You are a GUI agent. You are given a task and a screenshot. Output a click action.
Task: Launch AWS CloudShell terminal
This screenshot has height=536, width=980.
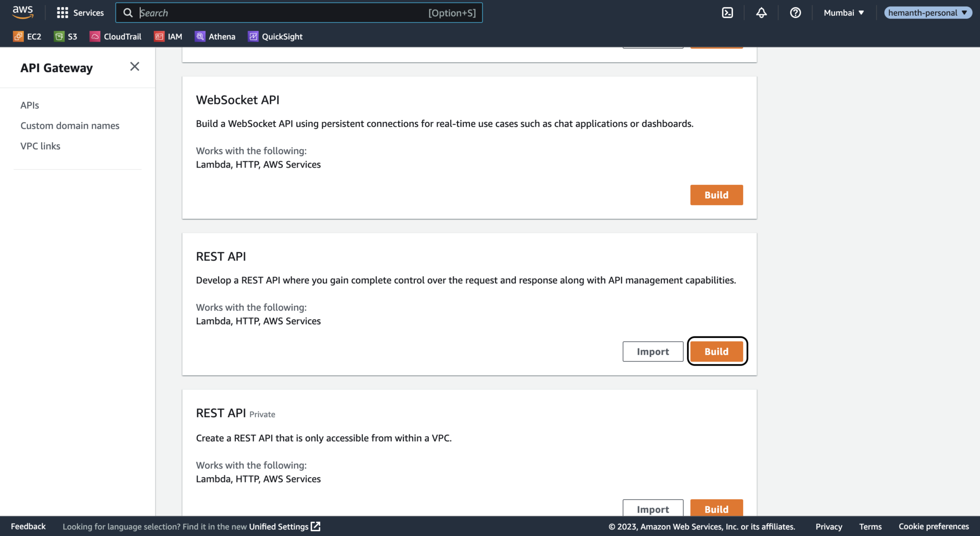[x=727, y=12]
